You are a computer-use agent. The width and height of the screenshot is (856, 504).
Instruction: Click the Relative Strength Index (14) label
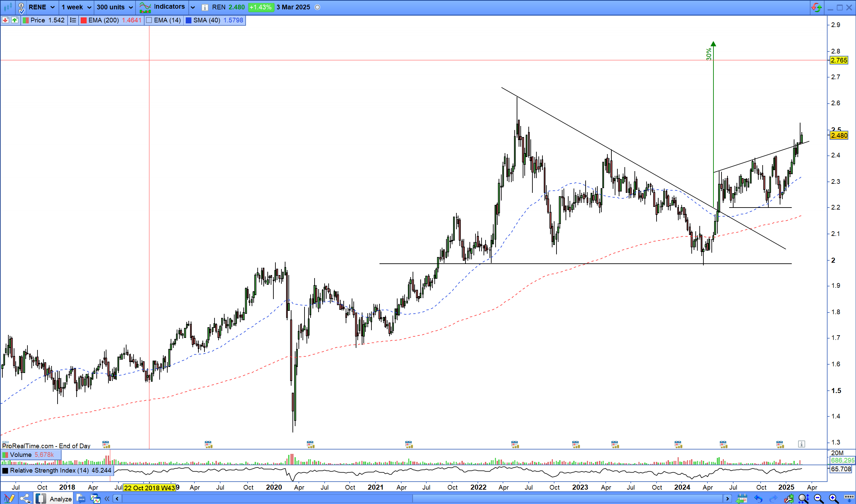point(49,470)
